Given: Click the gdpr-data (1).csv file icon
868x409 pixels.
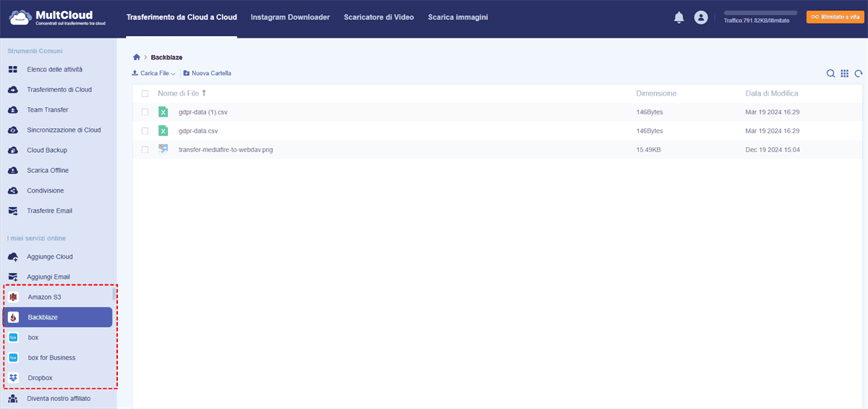Looking at the screenshot, I should pyautogui.click(x=163, y=112).
